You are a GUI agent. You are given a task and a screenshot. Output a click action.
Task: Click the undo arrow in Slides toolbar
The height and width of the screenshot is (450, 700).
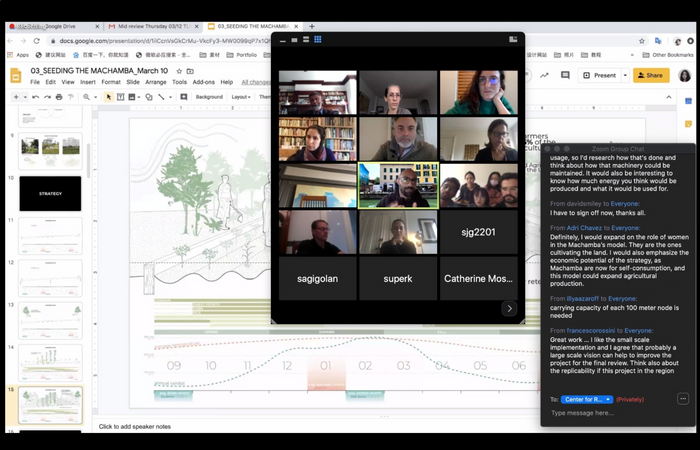pos(36,97)
